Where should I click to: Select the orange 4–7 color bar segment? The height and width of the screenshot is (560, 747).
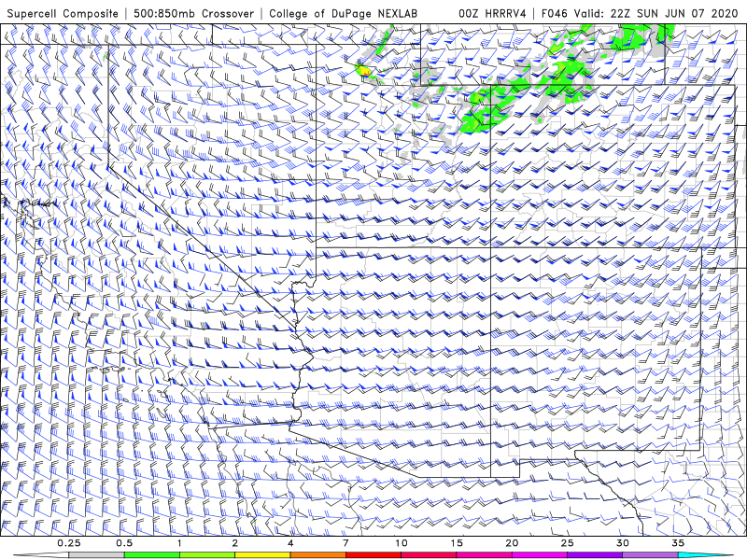coord(317,555)
